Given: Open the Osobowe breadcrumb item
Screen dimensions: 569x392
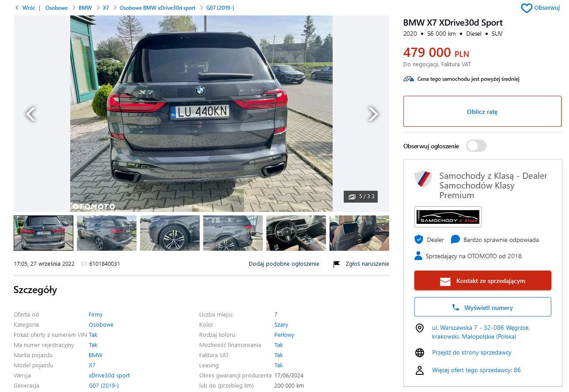Looking at the screenshot, I should coord(57,8).
